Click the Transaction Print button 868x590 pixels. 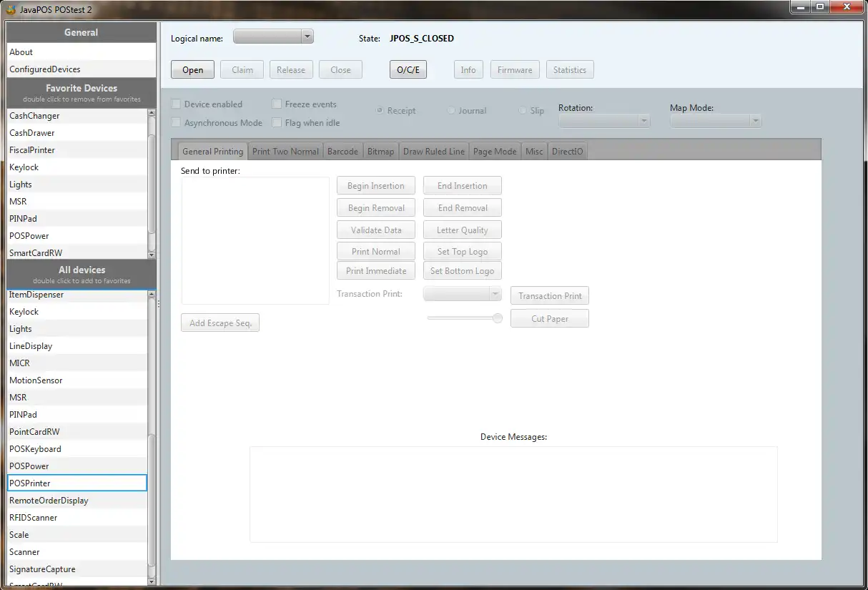pos(550,295)
